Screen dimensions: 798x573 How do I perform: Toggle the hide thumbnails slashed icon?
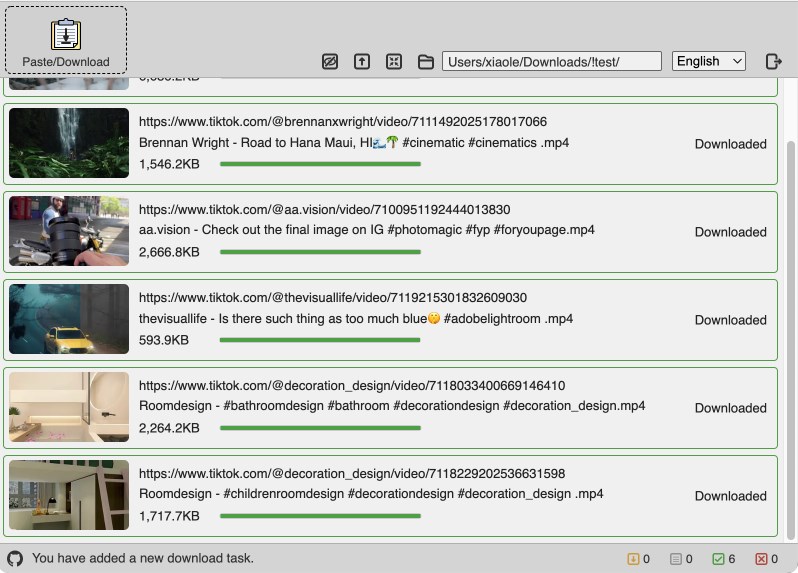tap(330, 62)
